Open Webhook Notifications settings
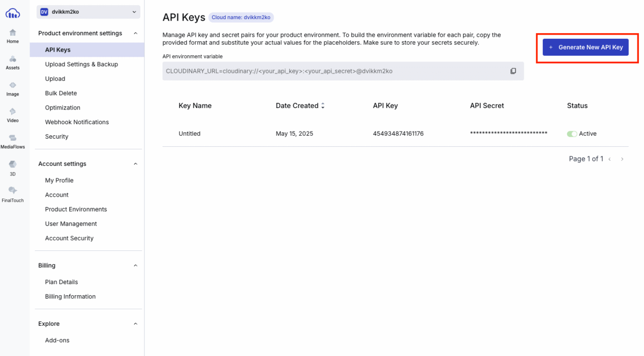Image resolution: width=644 pixels, height=356 pixels. (77, 122)
